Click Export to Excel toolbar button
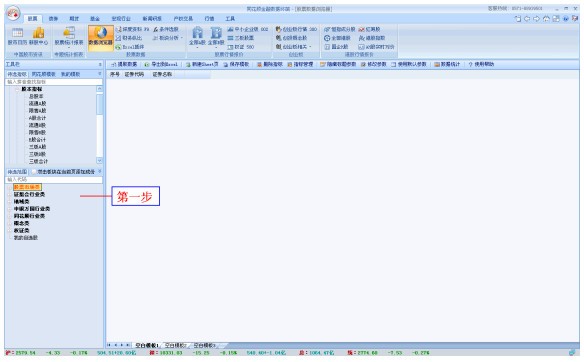584x362 pixels. coord(161,64)
